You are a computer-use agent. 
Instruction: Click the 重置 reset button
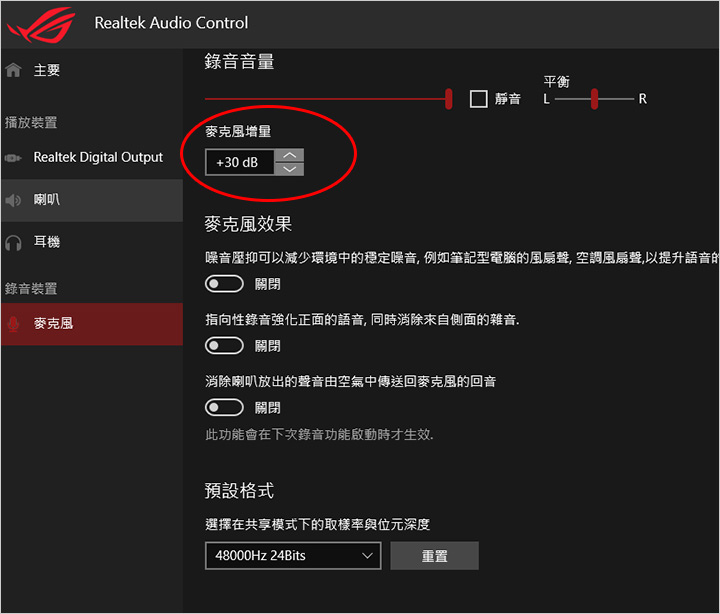click(x=434, y=556)
